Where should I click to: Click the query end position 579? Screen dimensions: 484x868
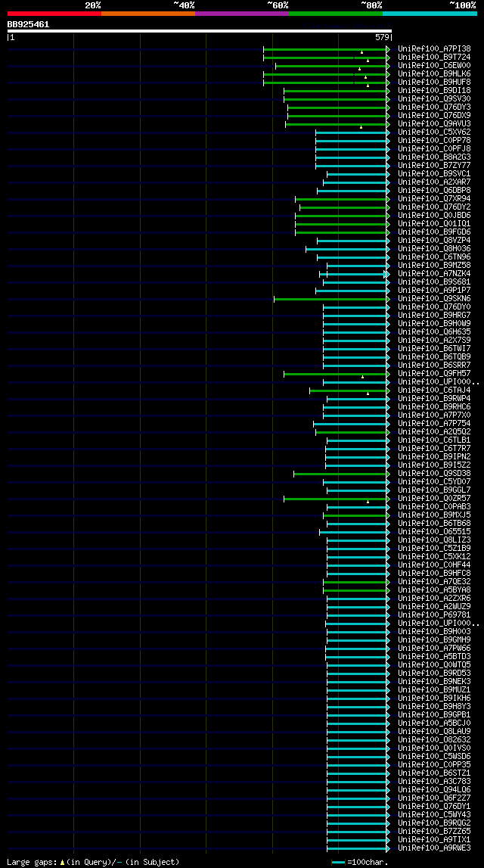pos(383,38)
